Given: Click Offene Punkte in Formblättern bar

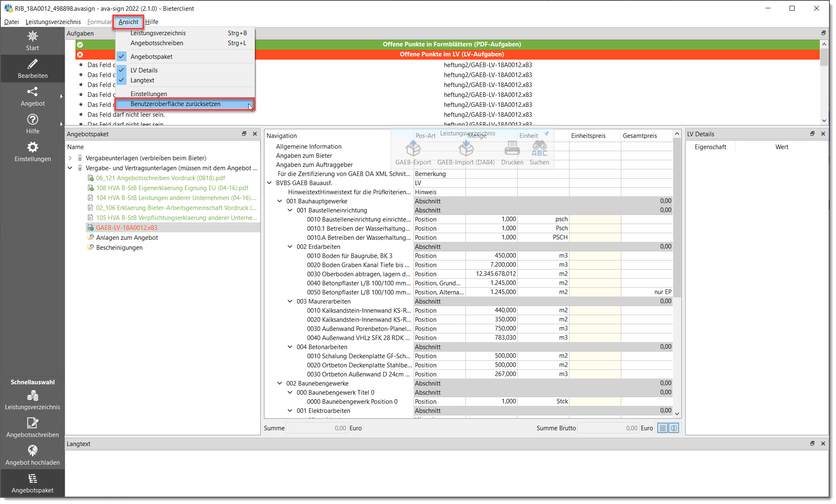Looking at the screenshot, I should [448, 44].
